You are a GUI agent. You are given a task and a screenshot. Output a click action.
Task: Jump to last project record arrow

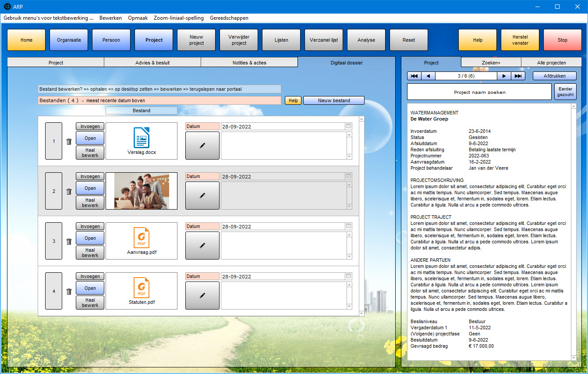coord(518,76)
